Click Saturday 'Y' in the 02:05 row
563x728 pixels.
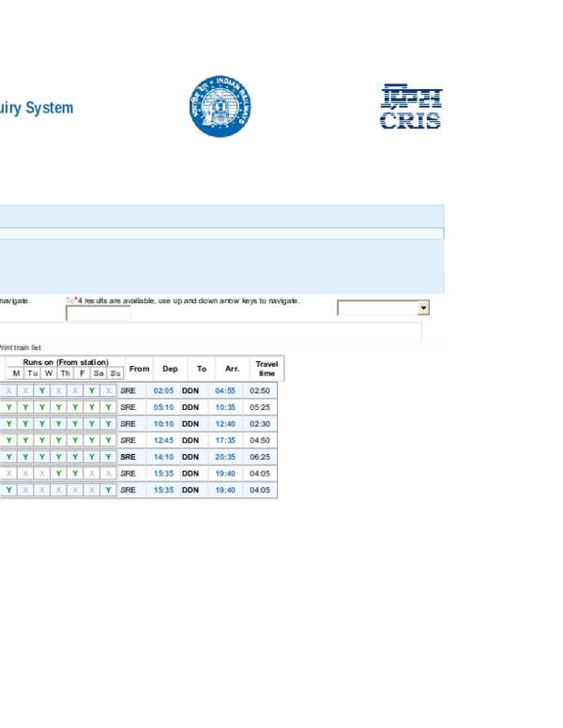(x=92, y=391)
